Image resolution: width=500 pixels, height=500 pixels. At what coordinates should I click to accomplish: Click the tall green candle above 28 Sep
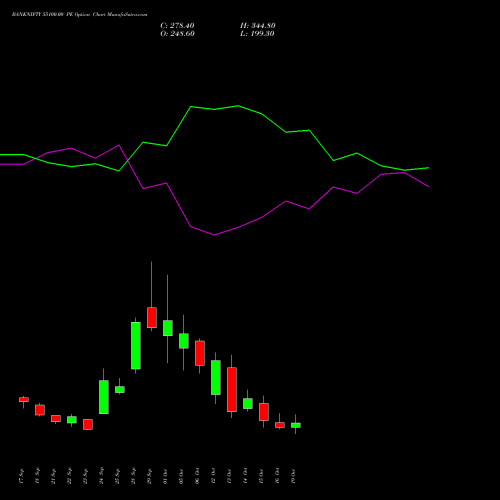click(136, 345)
